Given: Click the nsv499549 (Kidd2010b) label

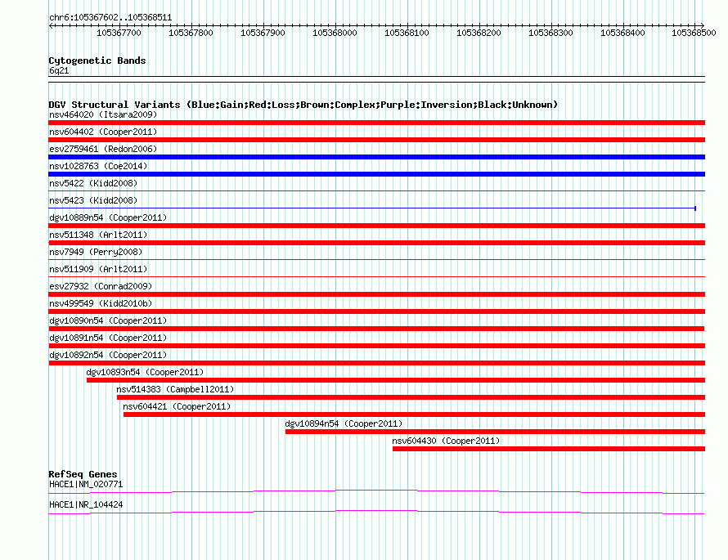Looking at the screenshot, I should click(101, 303).
